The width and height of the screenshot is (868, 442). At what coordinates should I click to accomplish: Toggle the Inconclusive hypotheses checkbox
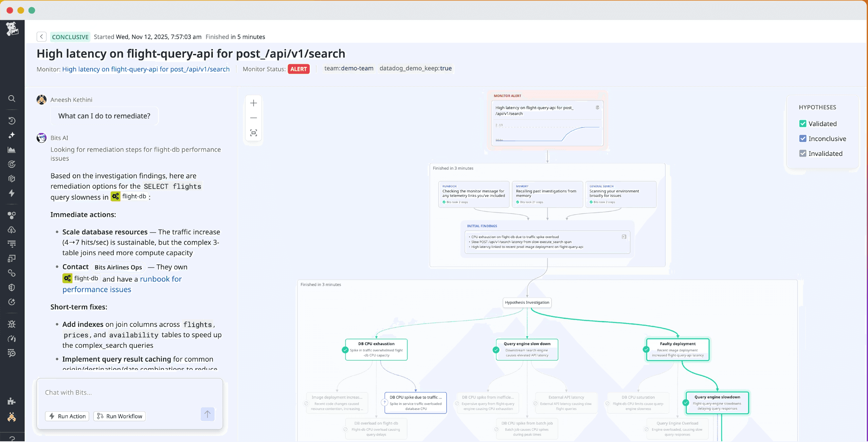point(802,139)
